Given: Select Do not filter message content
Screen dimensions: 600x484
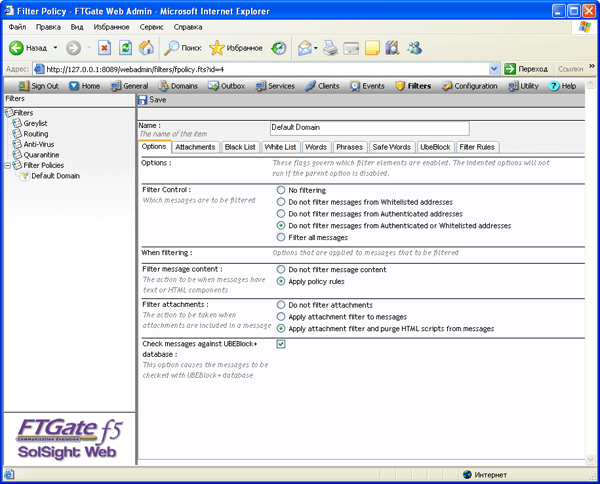Looking at the screenshot, I should coord(281,269).
